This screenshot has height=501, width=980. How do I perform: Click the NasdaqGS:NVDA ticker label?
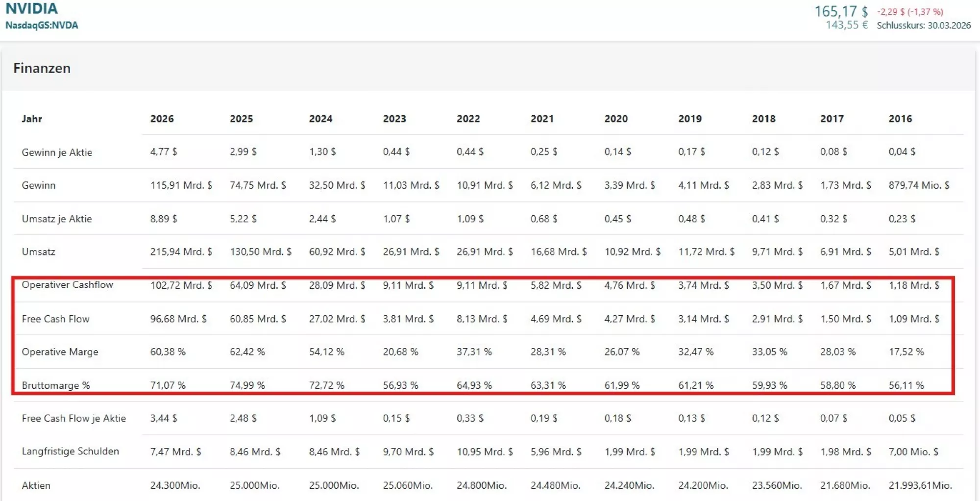[42, 25]
